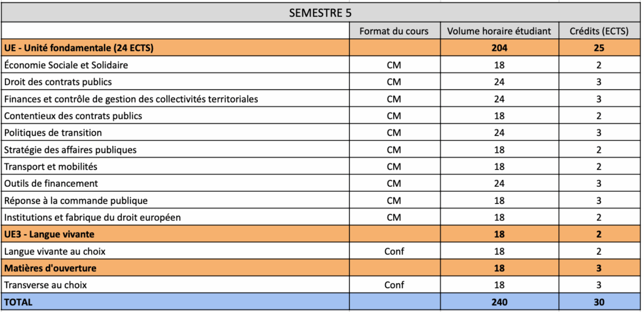Select the Transverse au choix cell
This screenshot has width=644, height=312.
[x=45, y=286]
